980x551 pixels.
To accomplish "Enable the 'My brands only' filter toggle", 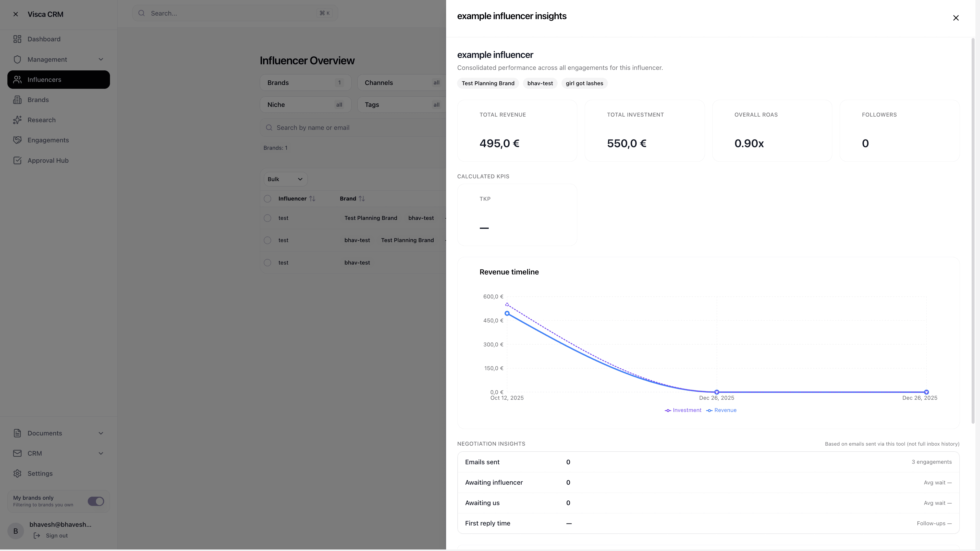I will (95, 501).
